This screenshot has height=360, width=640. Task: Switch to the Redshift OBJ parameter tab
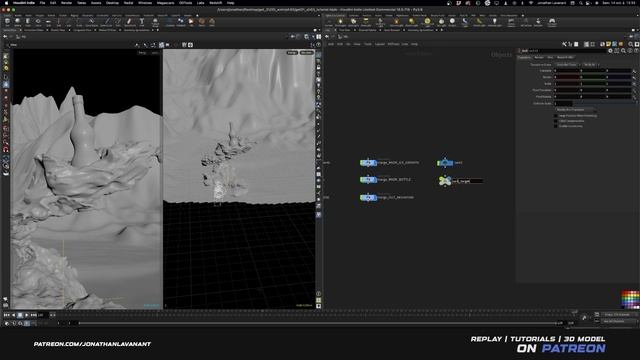coord(565,58)
